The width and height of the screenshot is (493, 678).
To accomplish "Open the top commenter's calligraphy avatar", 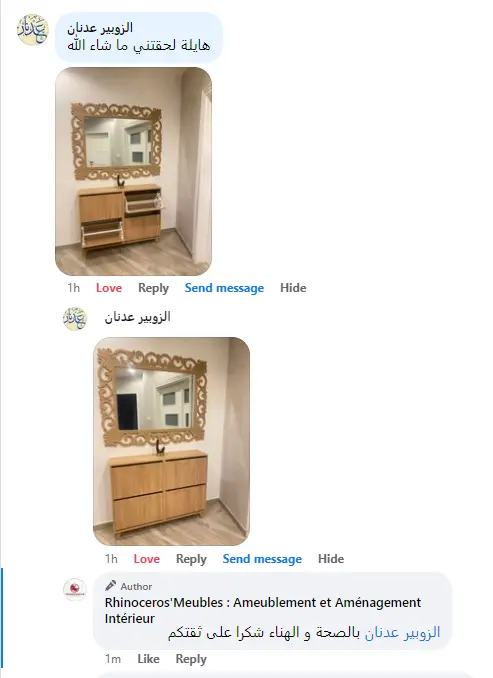I will [x=33, y=29].
